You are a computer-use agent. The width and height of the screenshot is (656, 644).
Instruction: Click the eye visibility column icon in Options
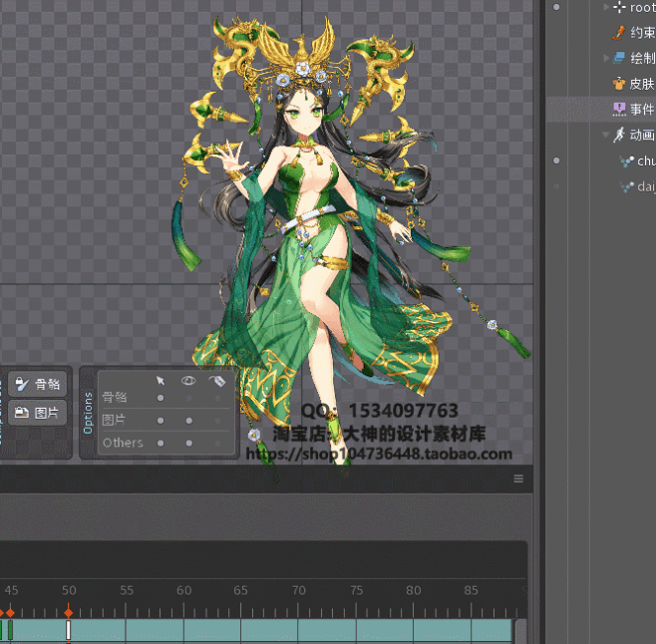point(188,380)
